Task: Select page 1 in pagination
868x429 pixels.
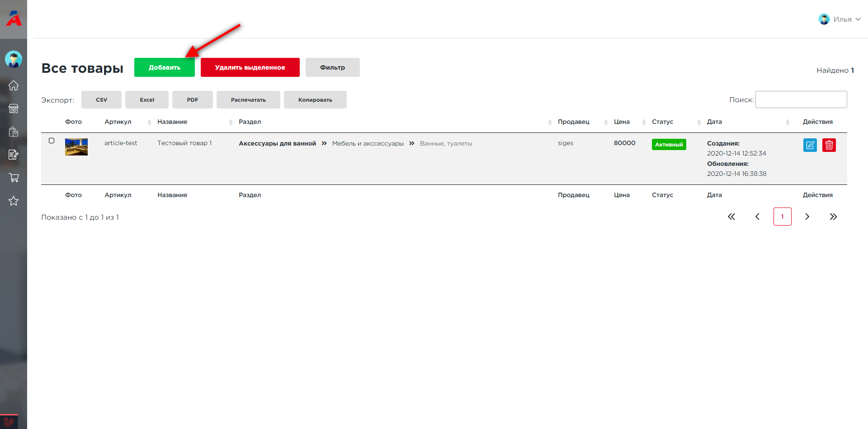Action: (x=783, y=217)
